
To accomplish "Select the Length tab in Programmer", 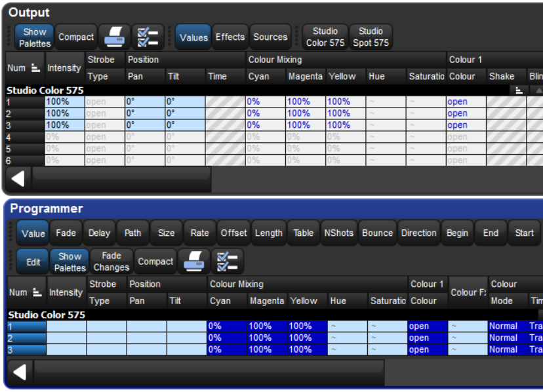I will click(x=269, y=233).
